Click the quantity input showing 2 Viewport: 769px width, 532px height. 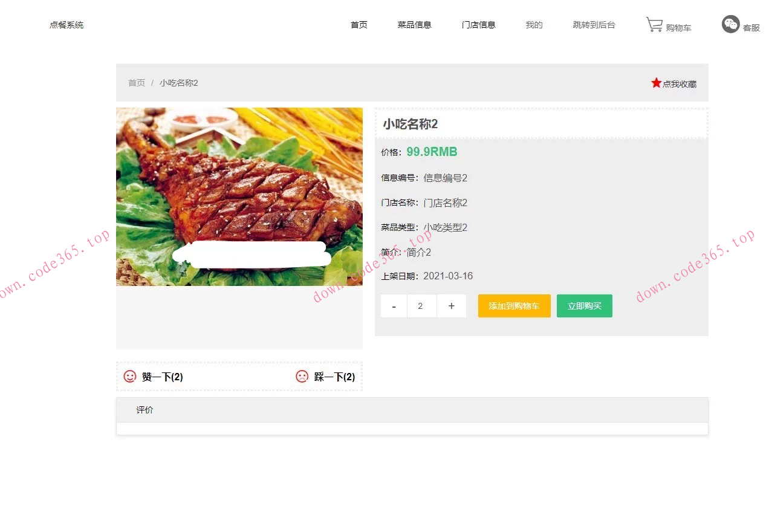pos(421,306)
